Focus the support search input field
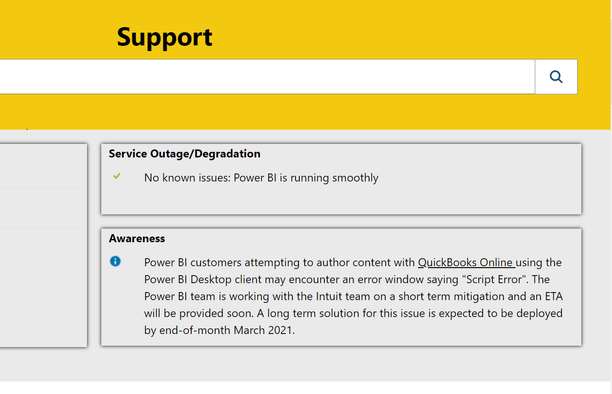The image size is (612, 394). [267, 77]
